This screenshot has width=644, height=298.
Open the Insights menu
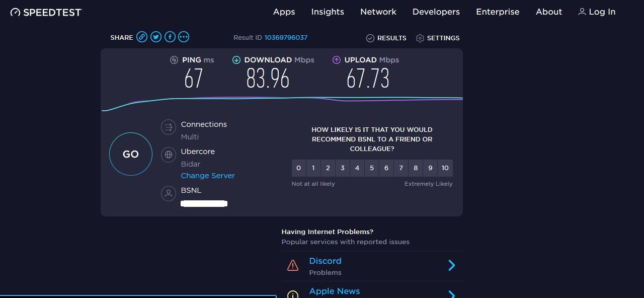pyautogui.click(x=328, y=12)
